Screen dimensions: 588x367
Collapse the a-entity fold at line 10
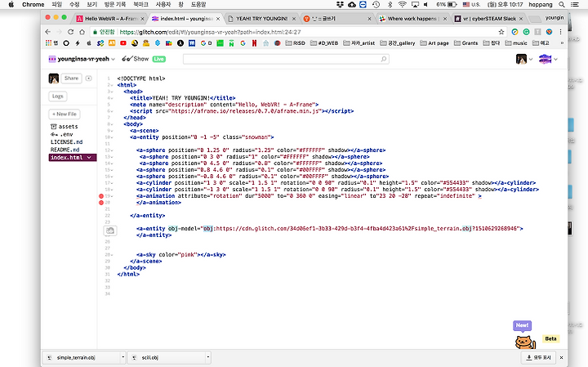[x=112, y=137]
